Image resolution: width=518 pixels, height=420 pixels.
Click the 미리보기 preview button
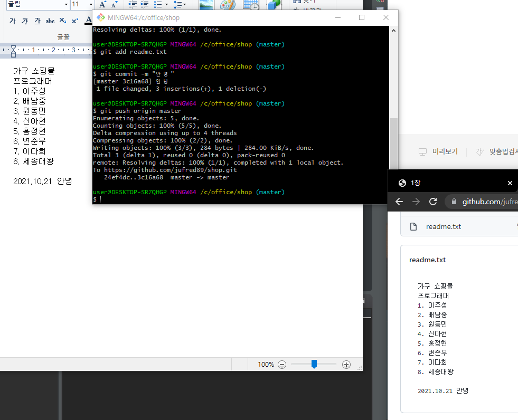(x=438, y=151)
